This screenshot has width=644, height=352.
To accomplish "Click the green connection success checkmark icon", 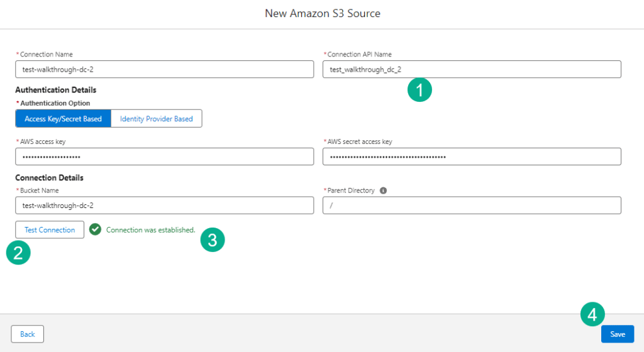I will click(95, 229).
